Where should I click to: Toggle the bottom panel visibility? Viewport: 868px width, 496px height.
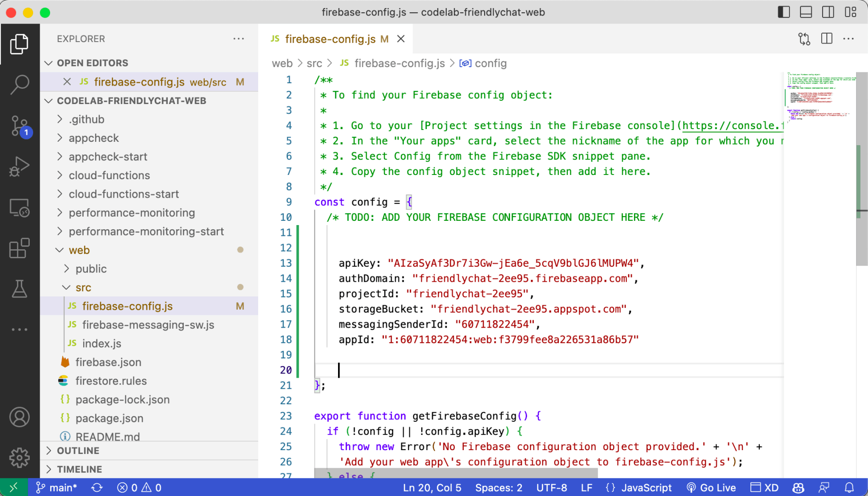point(806,12)
